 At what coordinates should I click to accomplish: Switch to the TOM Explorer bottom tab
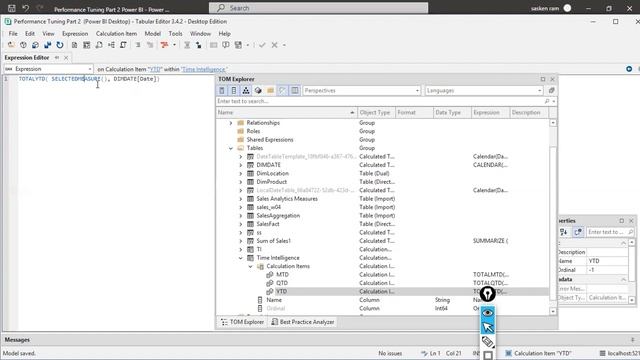pos(242,322)
